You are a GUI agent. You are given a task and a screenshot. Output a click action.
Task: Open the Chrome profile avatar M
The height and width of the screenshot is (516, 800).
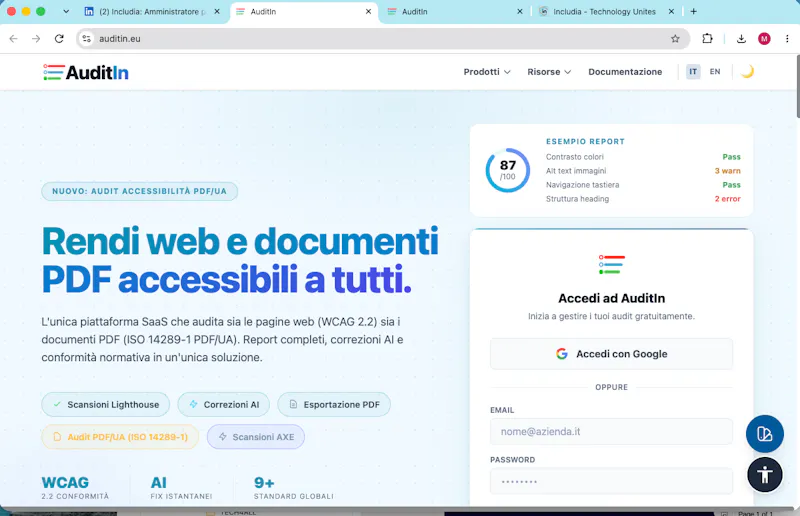point(764,39)
